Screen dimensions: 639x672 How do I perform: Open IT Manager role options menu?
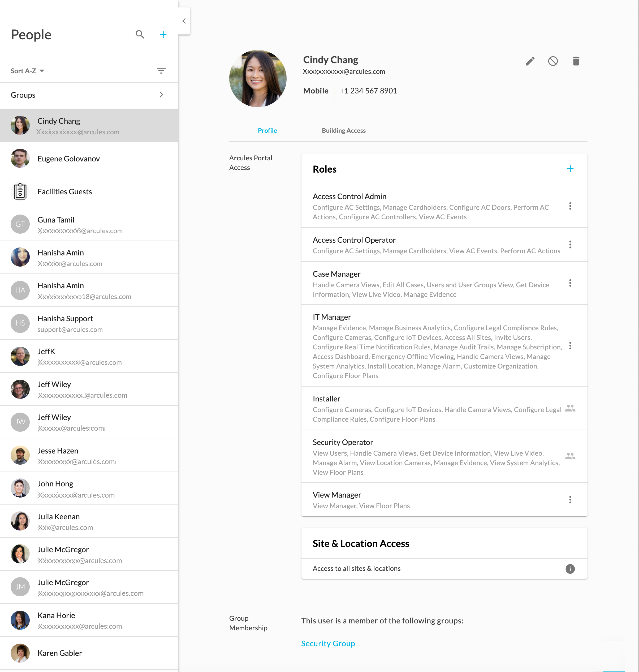570,346
